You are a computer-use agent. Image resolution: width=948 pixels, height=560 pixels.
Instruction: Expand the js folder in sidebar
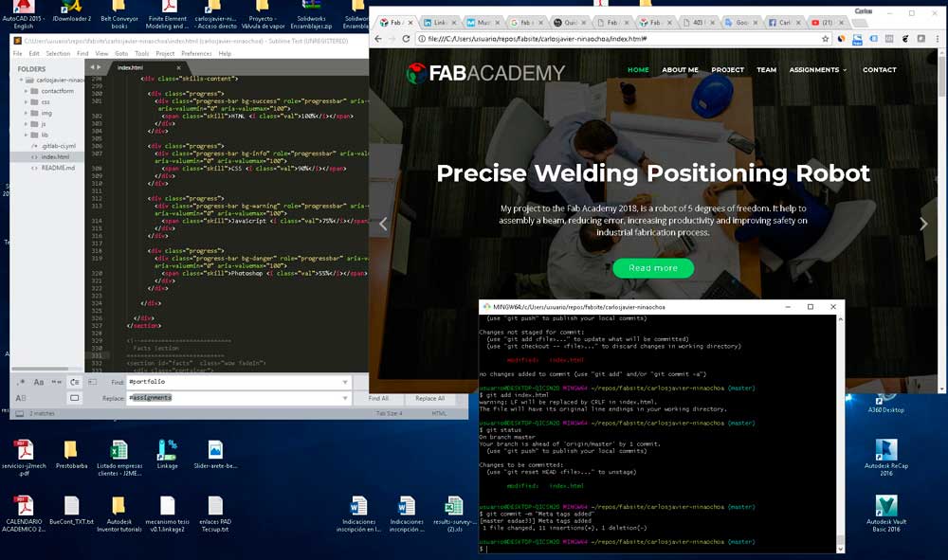[x=26, y=124]
